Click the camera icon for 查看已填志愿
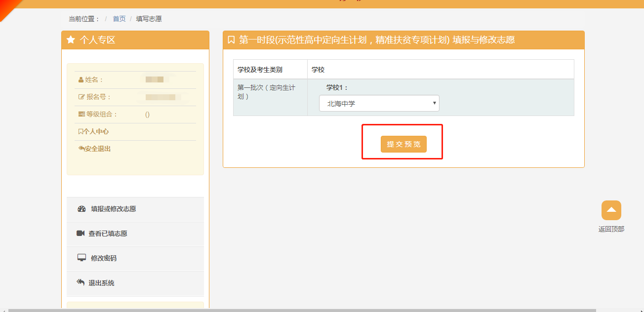 coord(80,234)
